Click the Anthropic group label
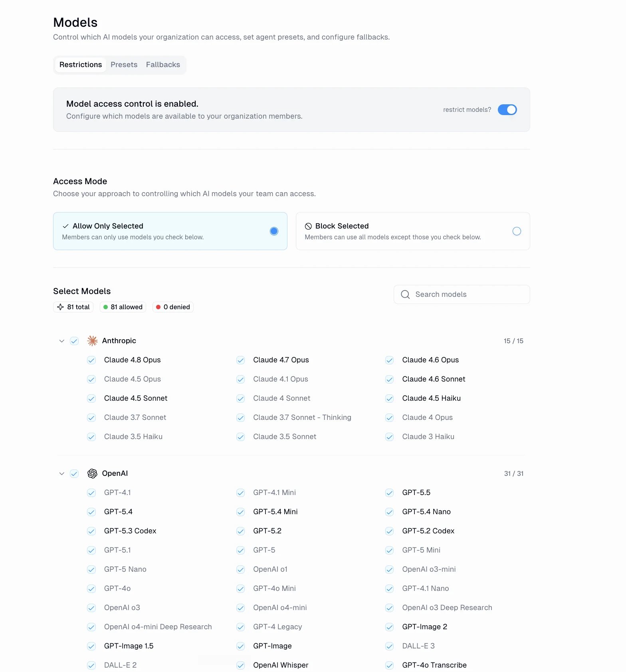Screen dimensions: 626x672 point(119,341)
